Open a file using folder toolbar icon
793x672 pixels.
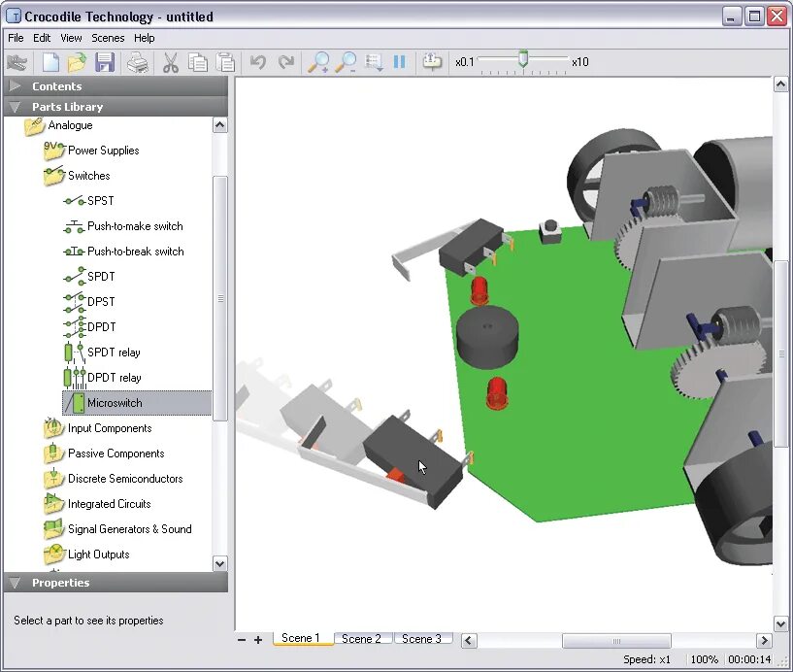[77, 63]
